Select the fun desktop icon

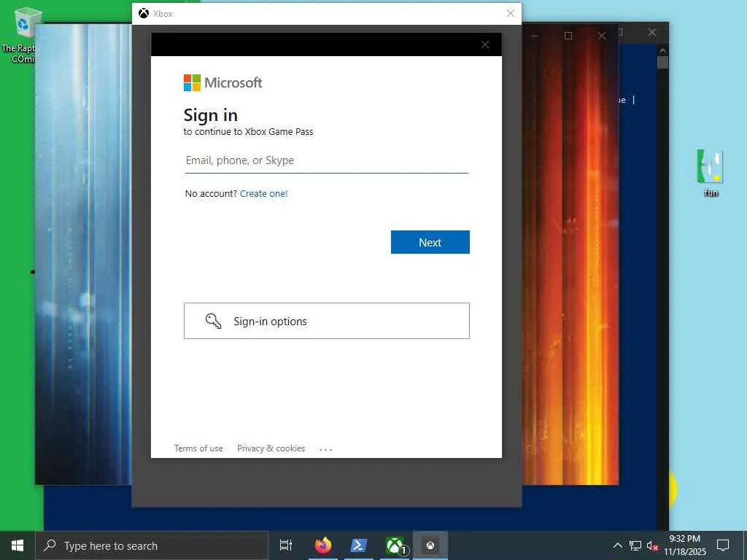pyautogui.click(x=711, y=173)
